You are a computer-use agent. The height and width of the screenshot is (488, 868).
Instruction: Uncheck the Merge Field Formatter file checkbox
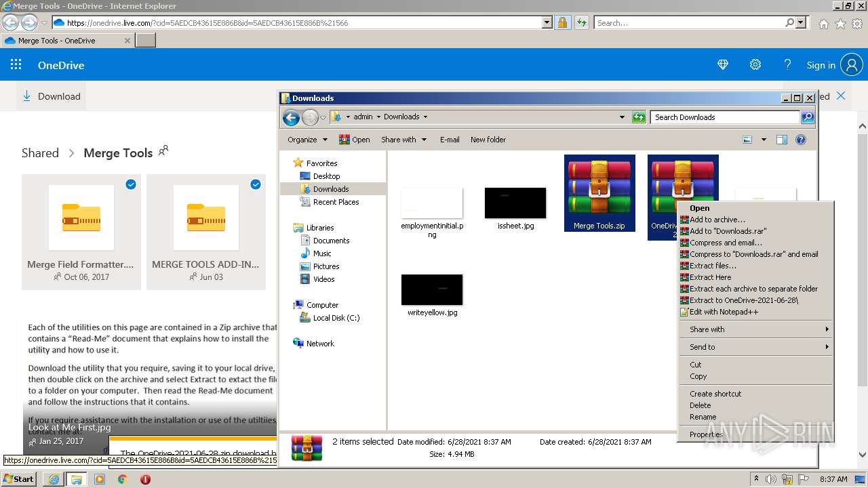pos(131,184)
